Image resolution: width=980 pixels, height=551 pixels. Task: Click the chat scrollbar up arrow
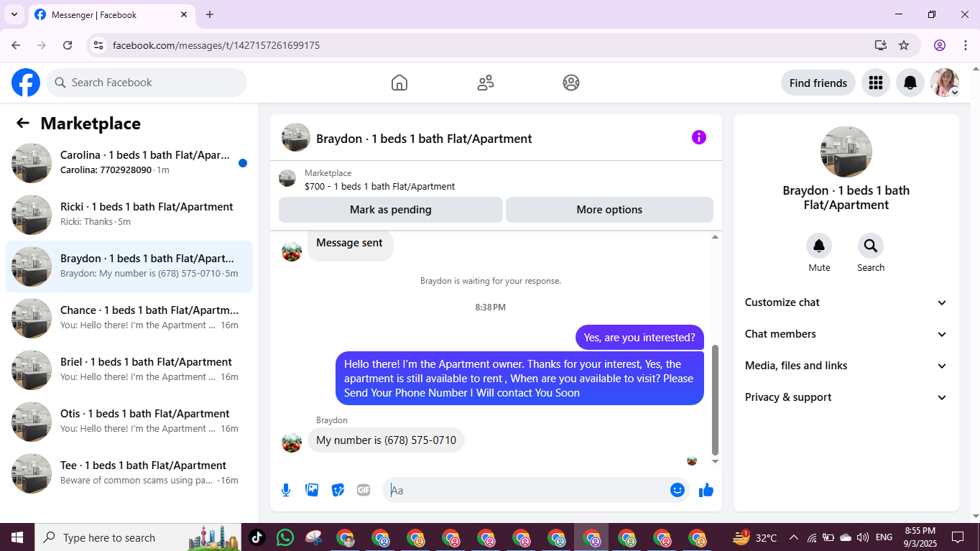point(715,237)
